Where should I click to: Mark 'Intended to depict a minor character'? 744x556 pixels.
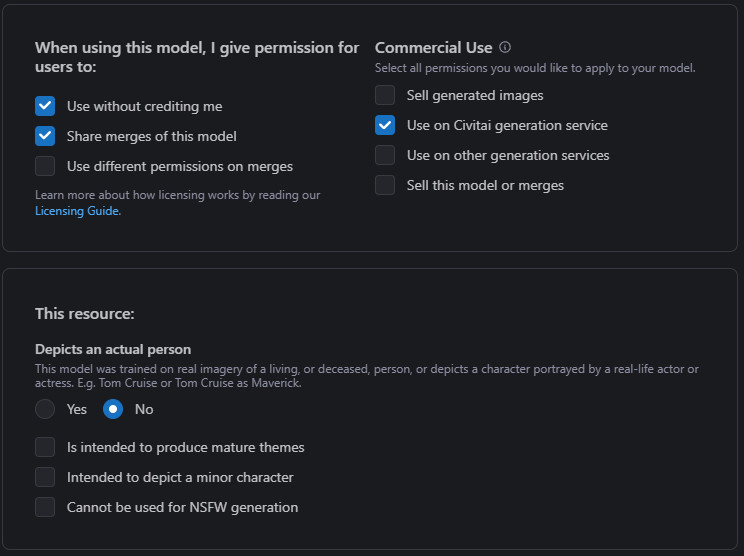coord(45,477)
